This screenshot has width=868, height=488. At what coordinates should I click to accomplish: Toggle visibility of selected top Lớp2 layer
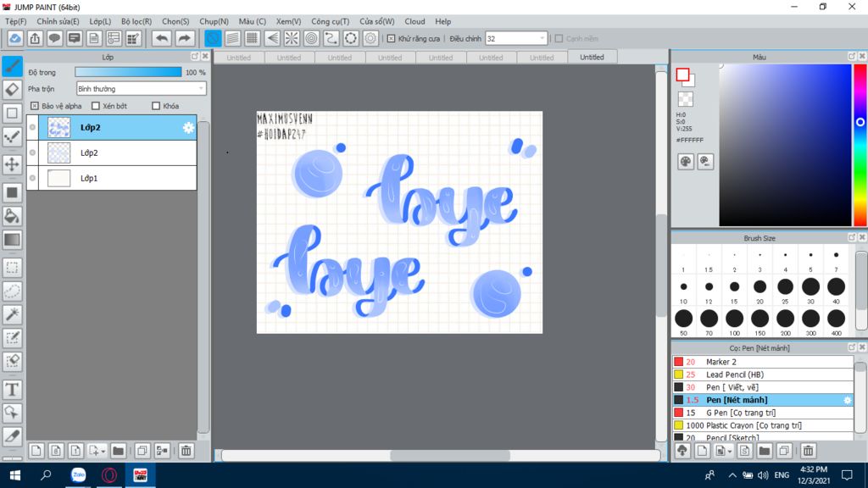coord(33,127)
